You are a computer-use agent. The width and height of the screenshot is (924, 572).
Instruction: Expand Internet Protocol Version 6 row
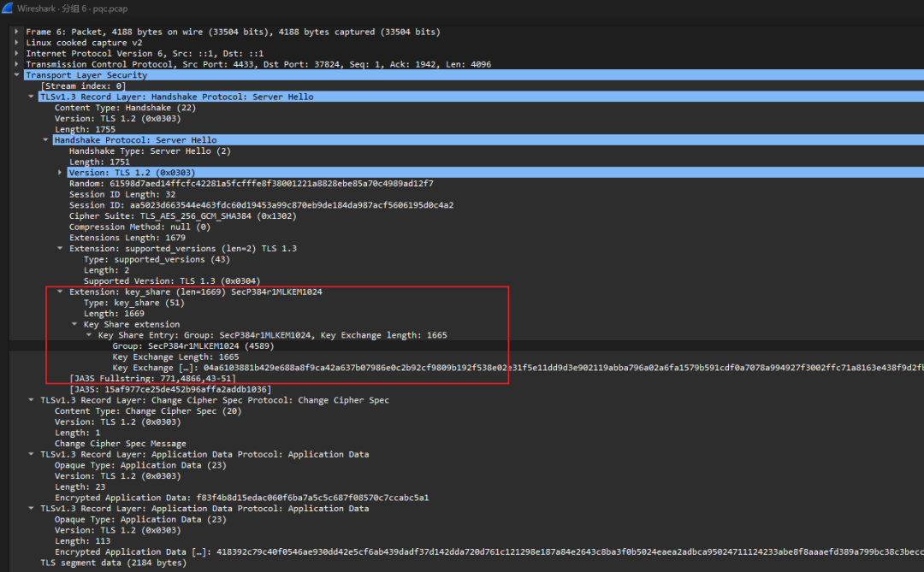[x=16, y=54]
